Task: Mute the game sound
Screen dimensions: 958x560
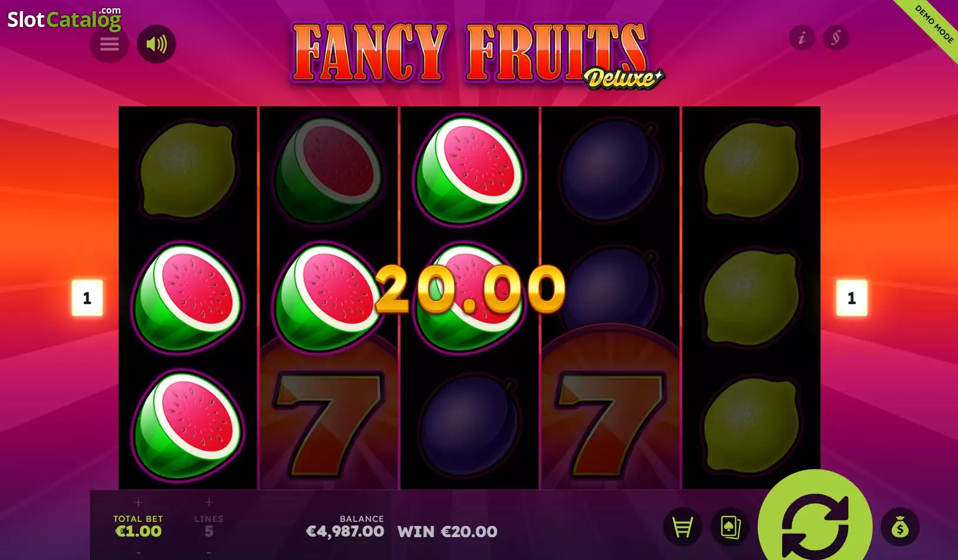Action: coord(156,44)
